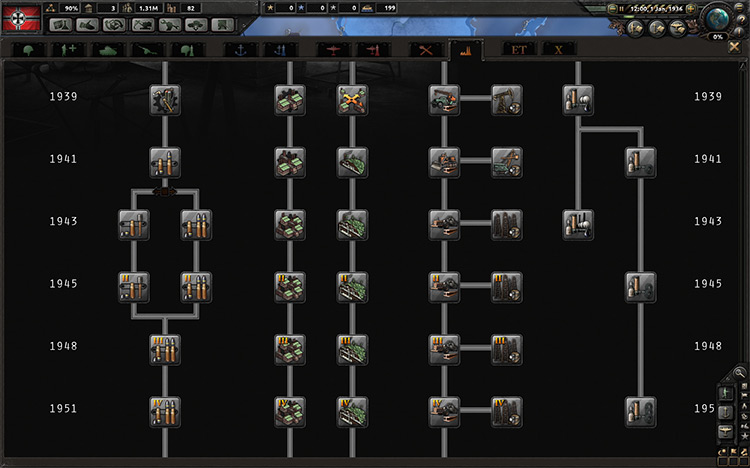
Task: Click the left 1943 year label
Action: [63, 221]
